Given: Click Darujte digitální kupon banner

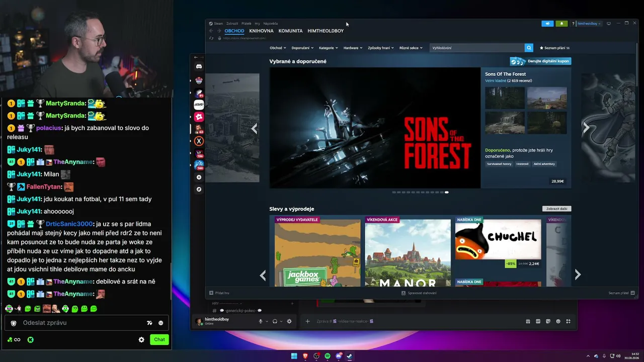Looking at the screenshot, I should coord(540,61).
